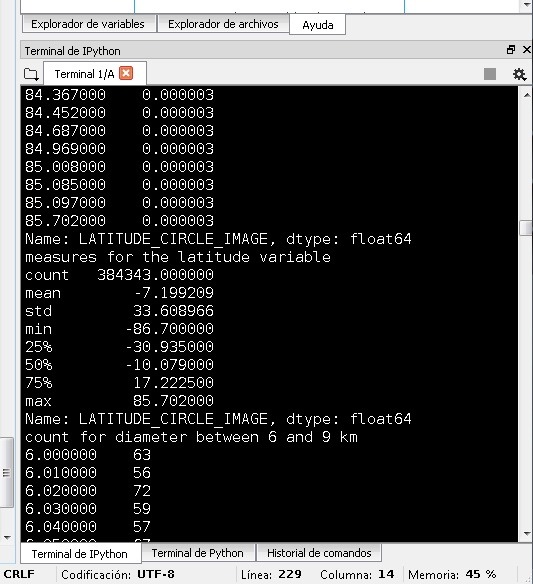Screen dimensions: 533x584
Task: Click the 6.020000 72 output row
Action: tap(88, 491)
